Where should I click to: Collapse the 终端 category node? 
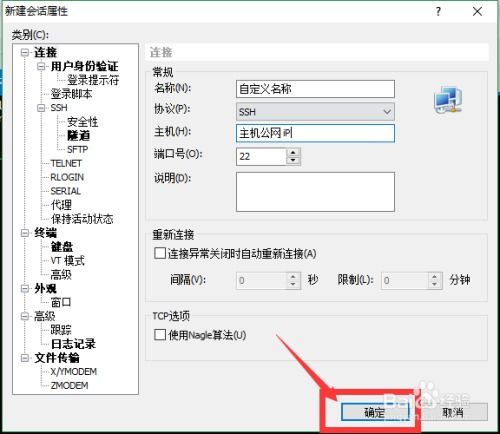coord(25,233)
